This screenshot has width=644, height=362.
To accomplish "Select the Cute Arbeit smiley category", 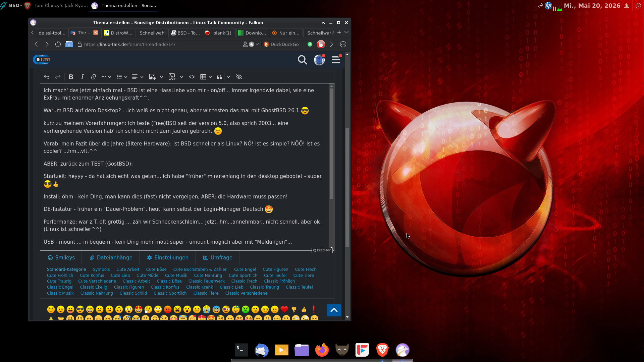I will tap(128, 269).
